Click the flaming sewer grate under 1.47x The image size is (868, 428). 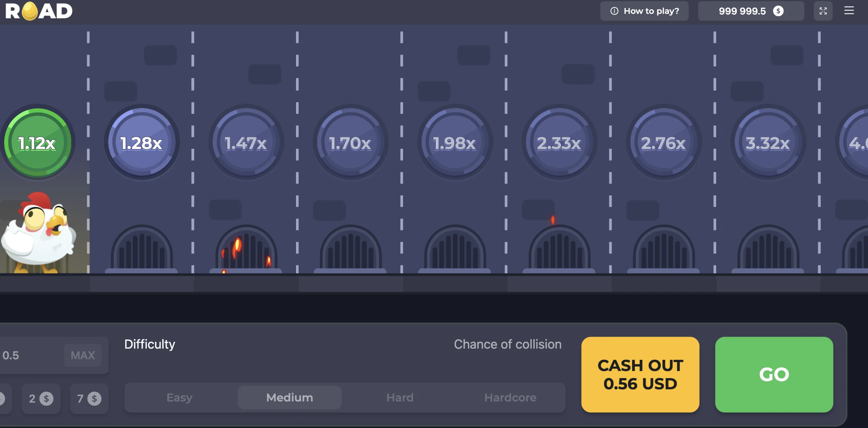[x=246, y=249]
